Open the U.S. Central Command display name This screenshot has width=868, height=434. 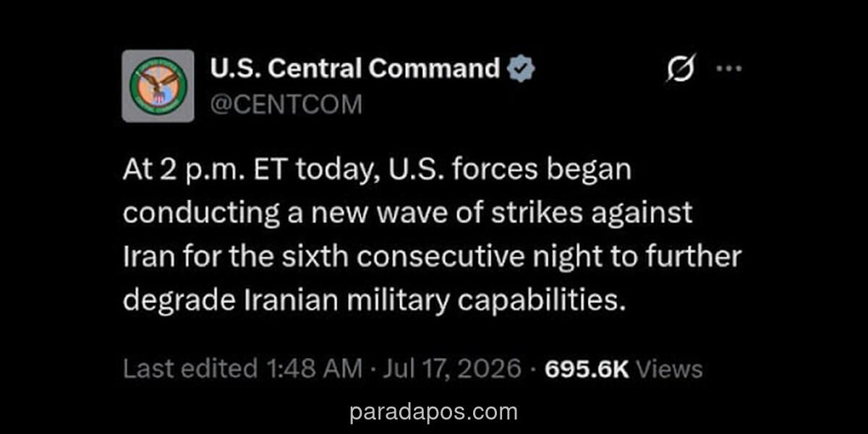click(x=354, y=69)
